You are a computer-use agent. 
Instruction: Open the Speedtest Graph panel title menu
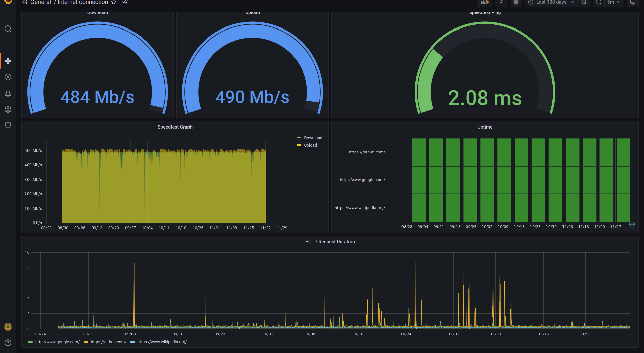click(x=175, y=127)
